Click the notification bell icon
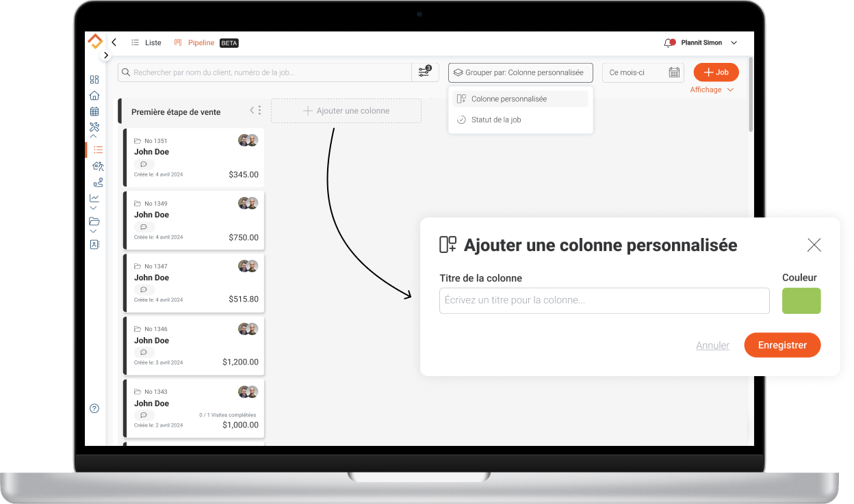The width and height of the screenshot is (854, 504). 669,43
